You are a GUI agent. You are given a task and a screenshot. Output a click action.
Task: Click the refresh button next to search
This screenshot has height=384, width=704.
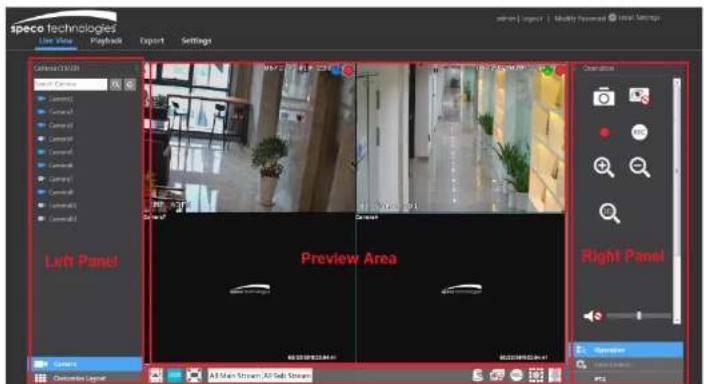[x=130, y=84]
